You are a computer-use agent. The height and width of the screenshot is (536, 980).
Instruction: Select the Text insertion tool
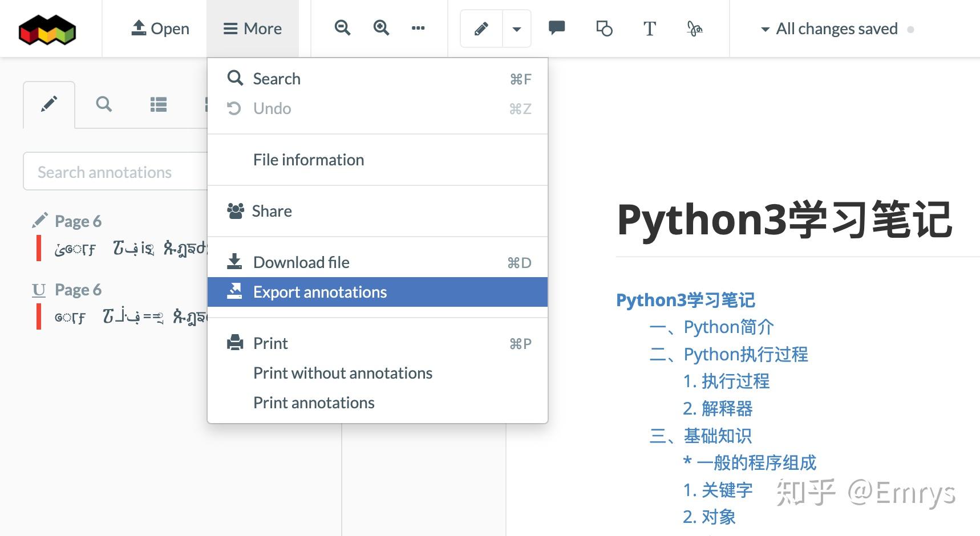[x=649, y=28]
